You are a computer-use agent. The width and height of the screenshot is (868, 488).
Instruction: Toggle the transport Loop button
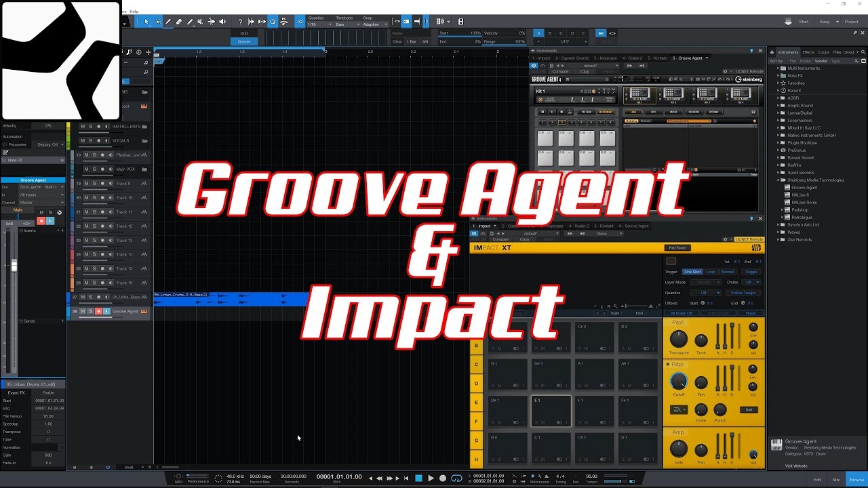[x=456, y=478]
